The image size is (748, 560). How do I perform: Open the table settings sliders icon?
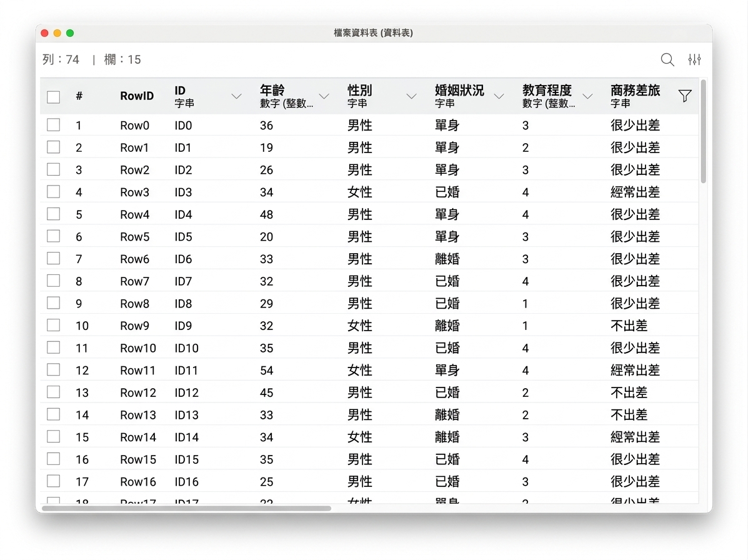point(694,59)
